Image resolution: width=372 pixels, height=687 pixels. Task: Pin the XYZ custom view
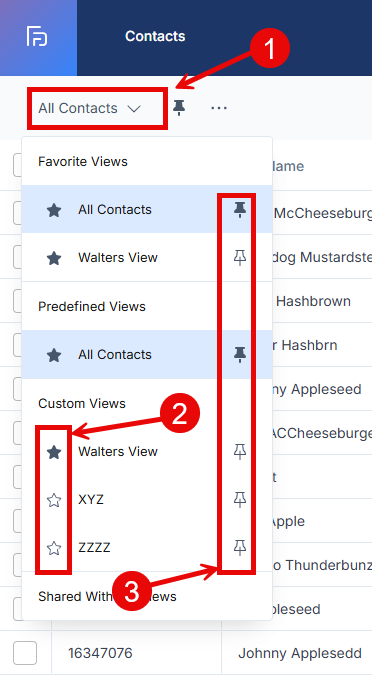pyautogui.click(x=239, y=499)
